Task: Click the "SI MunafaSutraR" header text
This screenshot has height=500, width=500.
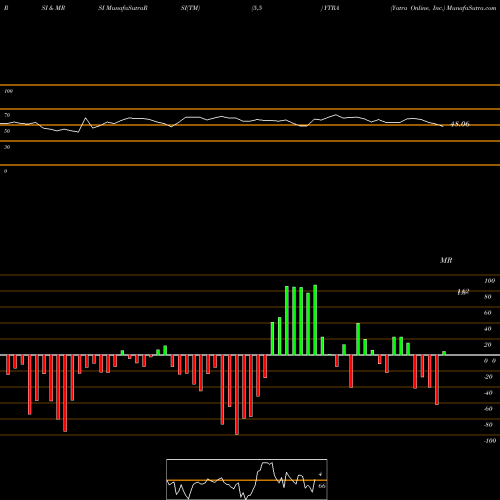Action: click(x=123, y=8)
